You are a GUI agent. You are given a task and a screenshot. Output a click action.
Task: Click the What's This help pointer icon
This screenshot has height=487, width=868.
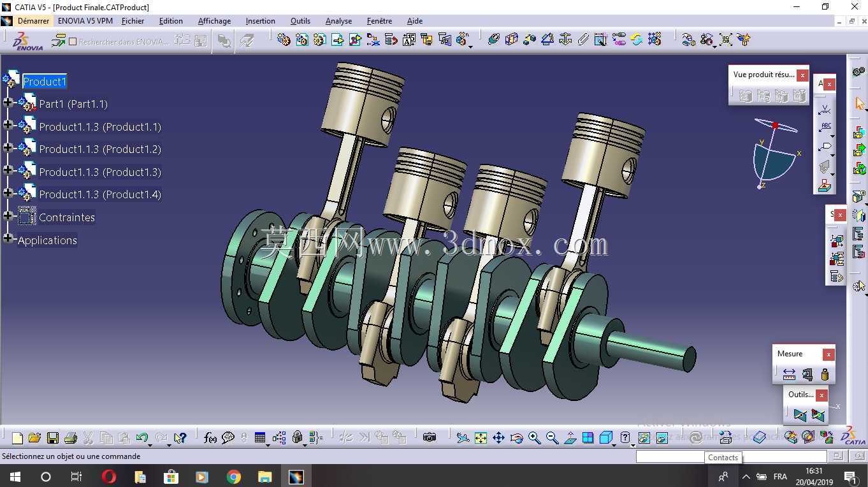point(180,438)
